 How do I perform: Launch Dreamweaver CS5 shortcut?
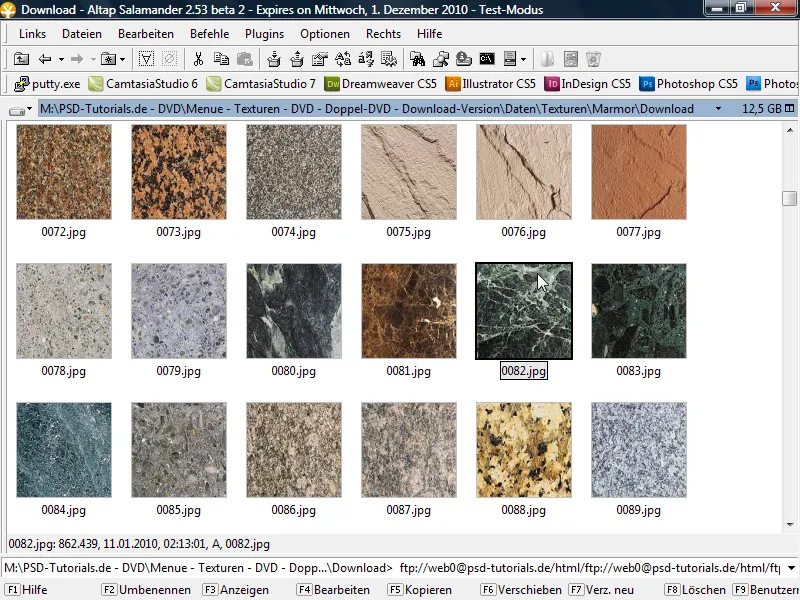[381, 84]
